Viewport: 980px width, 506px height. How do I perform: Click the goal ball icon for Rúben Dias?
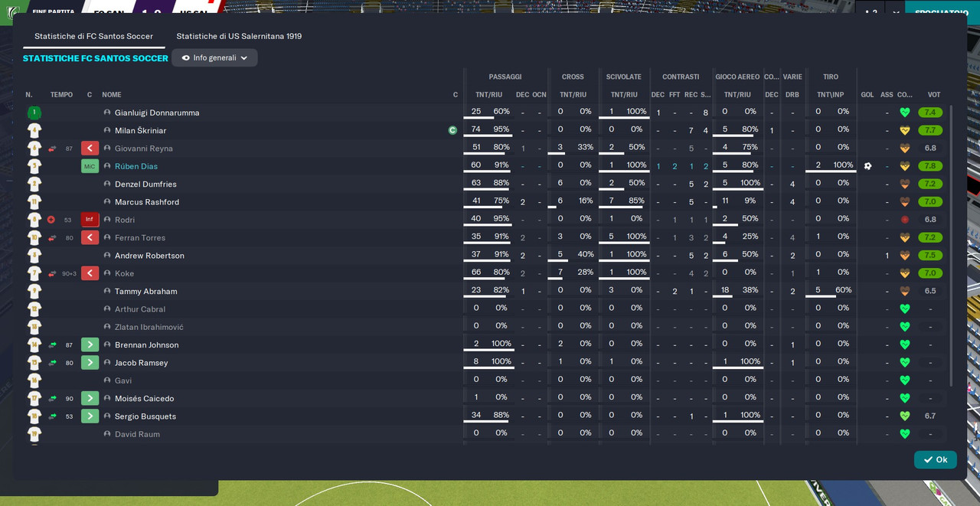(x=867, y=166)
